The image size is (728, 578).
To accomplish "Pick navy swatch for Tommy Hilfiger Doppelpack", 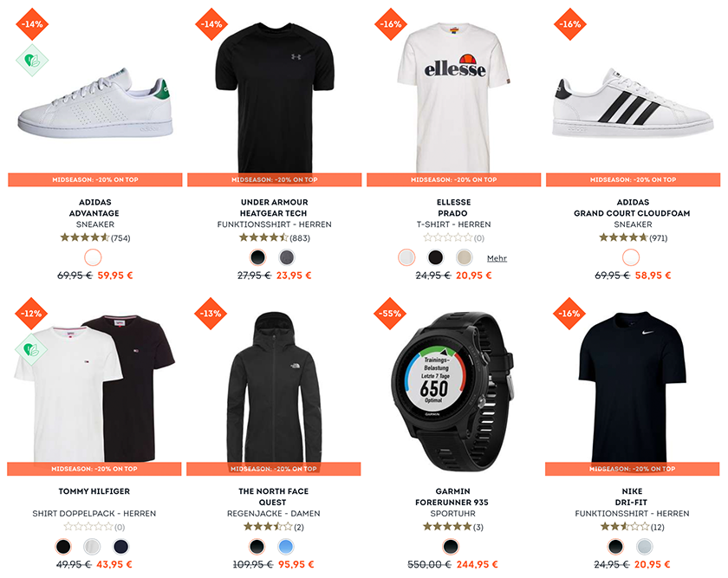I will click(120, 547).
